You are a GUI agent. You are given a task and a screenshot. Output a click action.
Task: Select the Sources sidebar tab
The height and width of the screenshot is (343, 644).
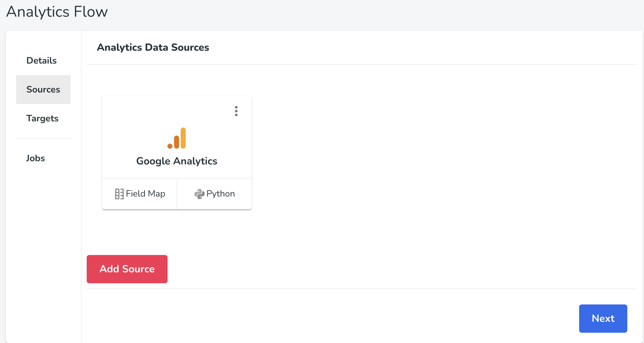43,89
